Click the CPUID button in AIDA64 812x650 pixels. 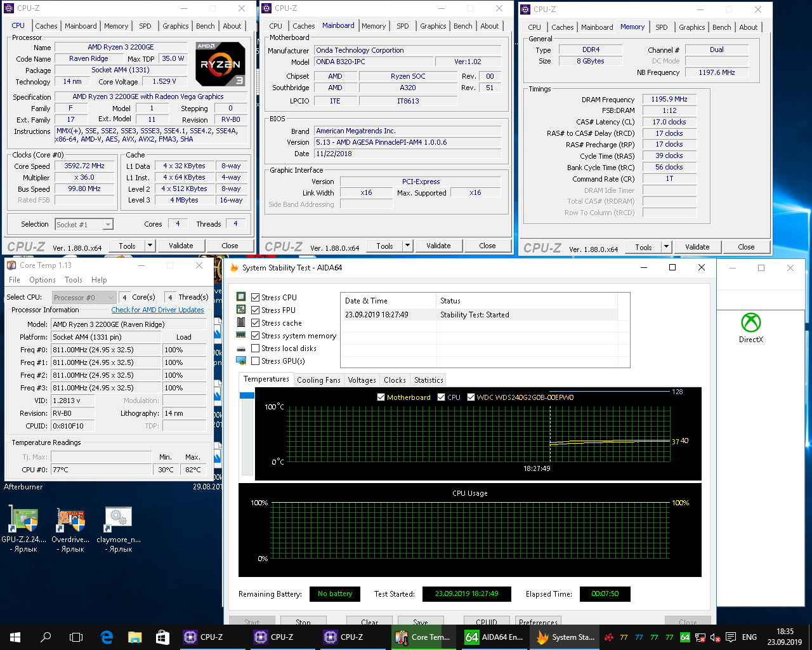pos(487,621)
